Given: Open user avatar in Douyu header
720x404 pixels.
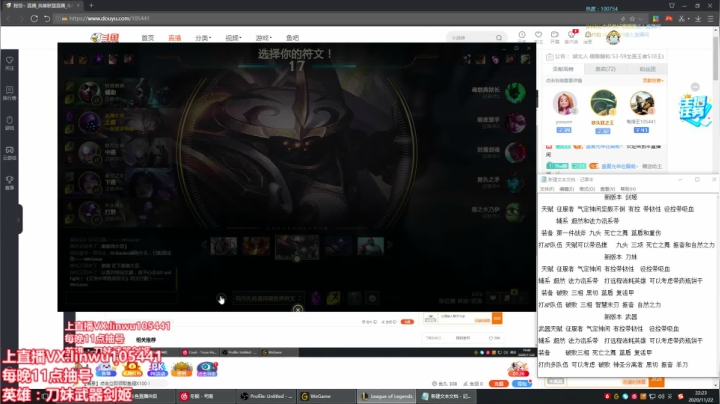Looking at the screenshot, I should [x=613, y=37].
